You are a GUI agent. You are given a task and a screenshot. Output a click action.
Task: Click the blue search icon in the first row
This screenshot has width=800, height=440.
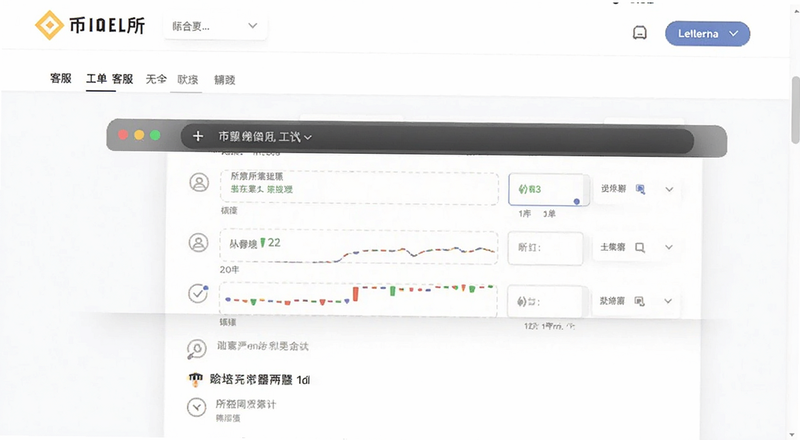640,189
